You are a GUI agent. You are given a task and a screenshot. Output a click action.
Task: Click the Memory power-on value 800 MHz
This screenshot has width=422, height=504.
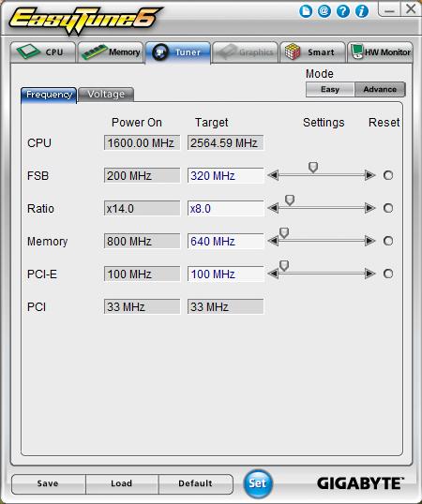coord(142,241)
